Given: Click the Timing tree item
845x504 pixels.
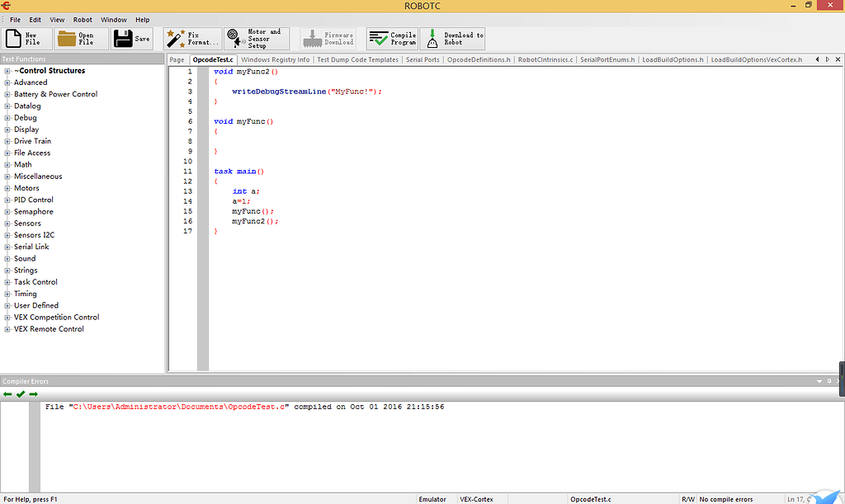Looking at the screenshot, I should [x=26, y=294].
